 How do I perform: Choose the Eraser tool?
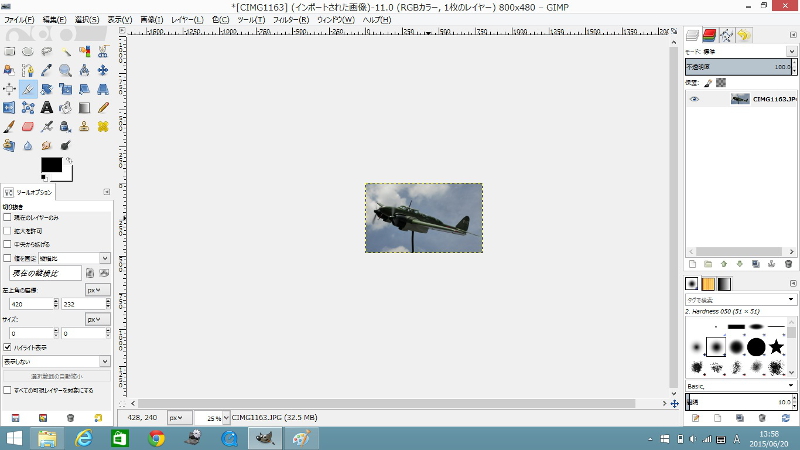[x=28, y=127]
